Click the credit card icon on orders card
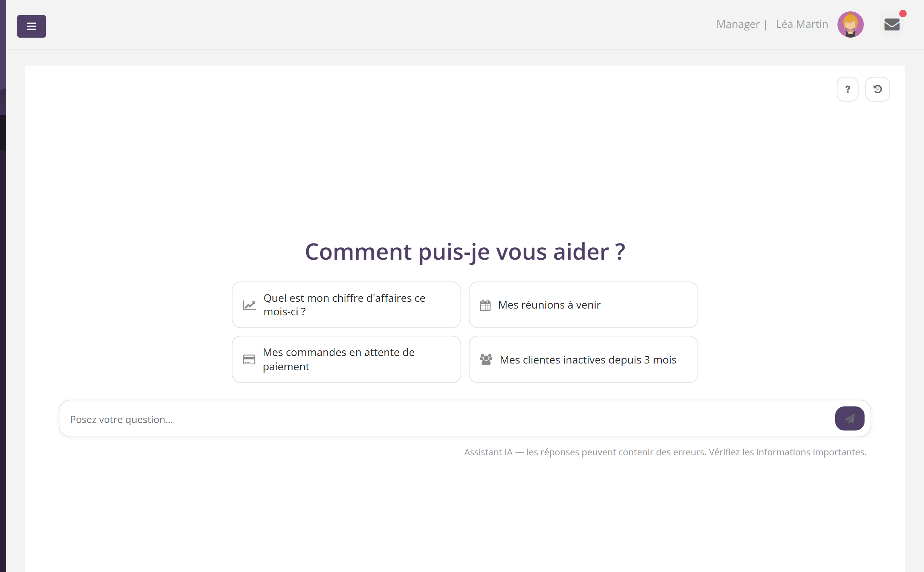This screenshot has width=924, height=572. 249,359
